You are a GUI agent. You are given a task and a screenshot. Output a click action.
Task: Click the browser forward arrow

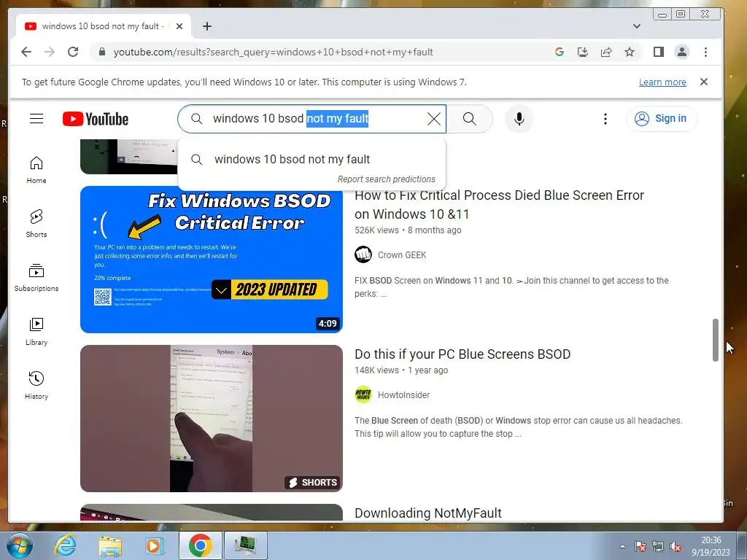tap(50, 52)
